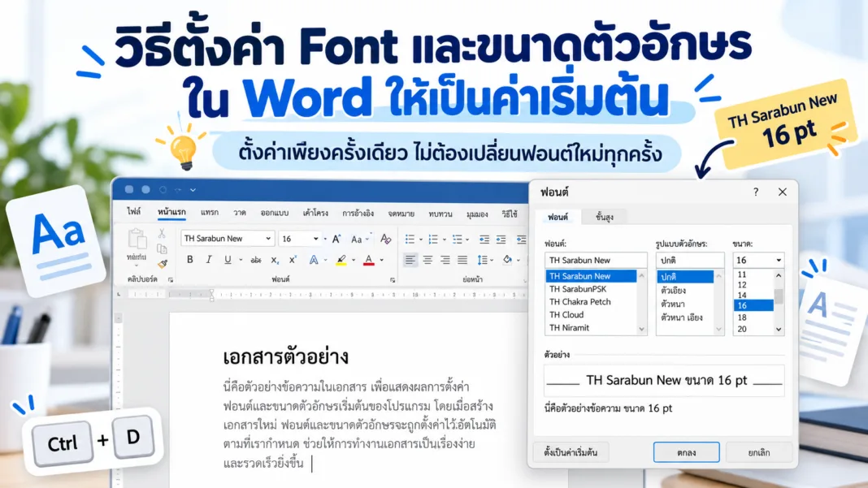
Task: Switch to the แทรก (Insert) tab
Action: (209, 213)
